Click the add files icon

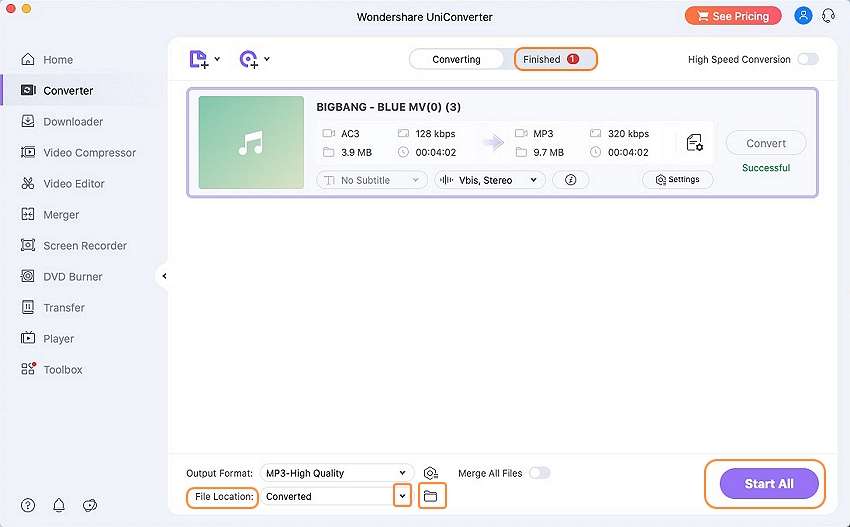coord(198,59)
